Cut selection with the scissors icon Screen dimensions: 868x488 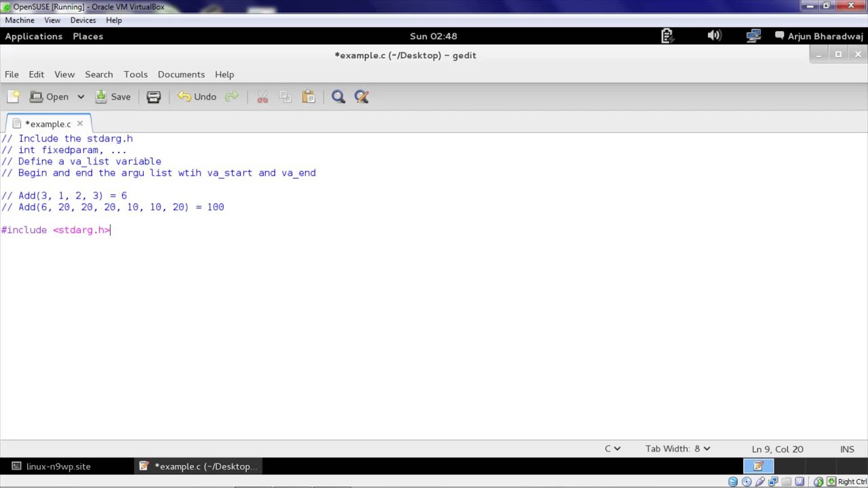[262, 97]
